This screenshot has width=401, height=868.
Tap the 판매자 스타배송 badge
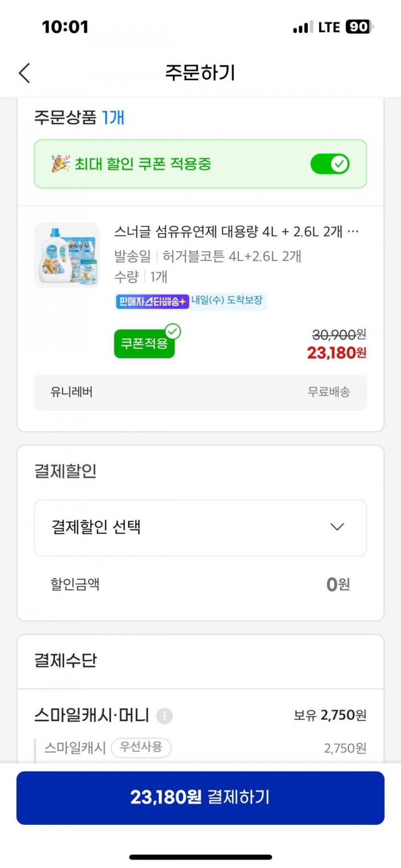152,301
